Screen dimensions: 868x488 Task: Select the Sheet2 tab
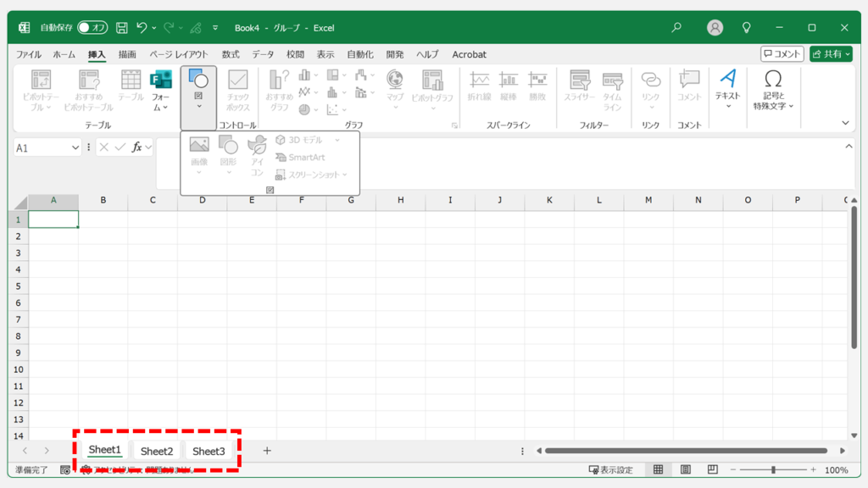(157, 451)
